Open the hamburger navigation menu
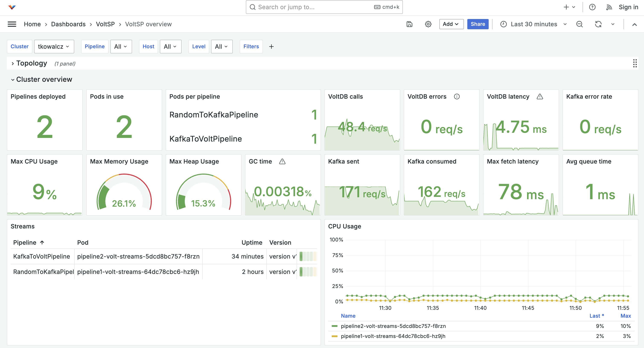The image size is (644, 348). (12, 24)
